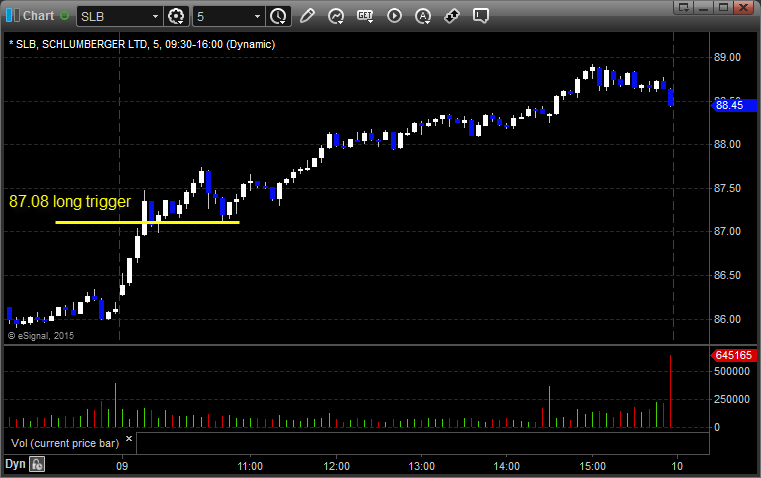Screen dimensions: 761x478
Task: Click the tallest red volume bar
Action: 670,391
